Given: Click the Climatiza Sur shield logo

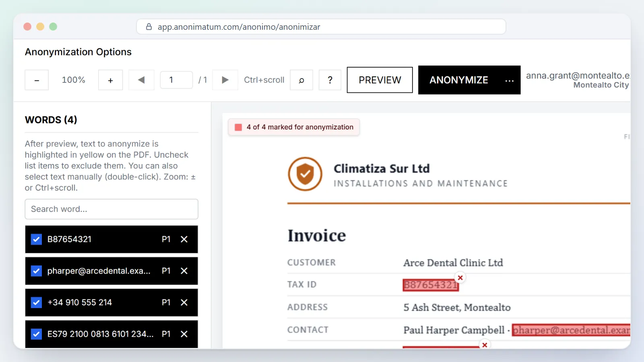Looking at the screenshot, I should pyautogui.click(x=305, y=174).
